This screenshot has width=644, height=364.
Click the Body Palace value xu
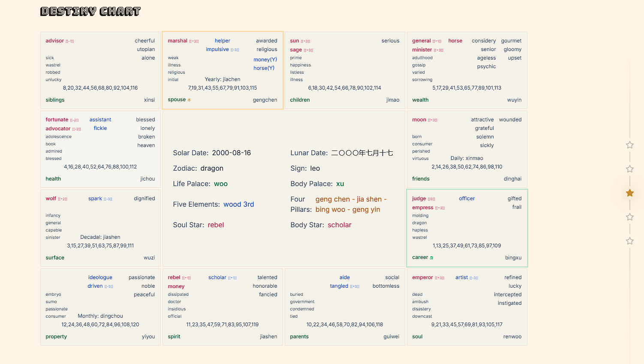pyautogui.click(x=340, y=184)
